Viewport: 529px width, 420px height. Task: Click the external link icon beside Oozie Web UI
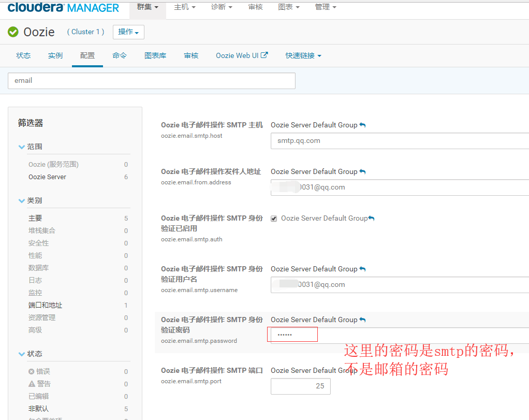click(x=264, y=55)
